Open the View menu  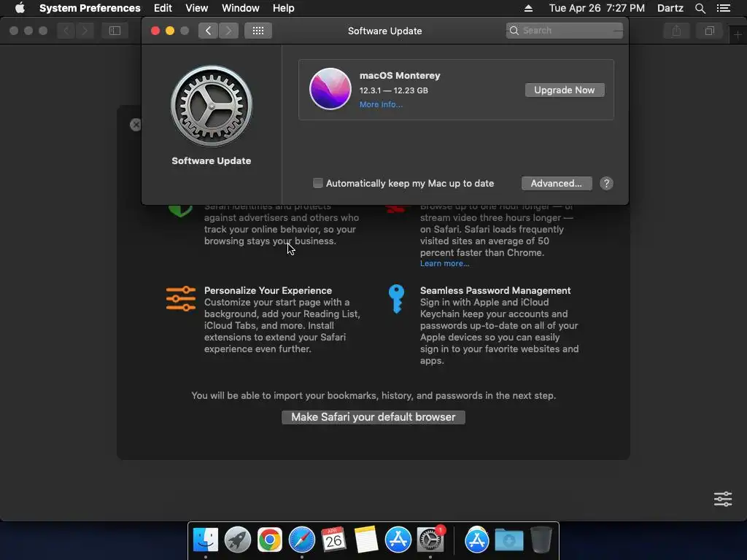tap(196, 8)
